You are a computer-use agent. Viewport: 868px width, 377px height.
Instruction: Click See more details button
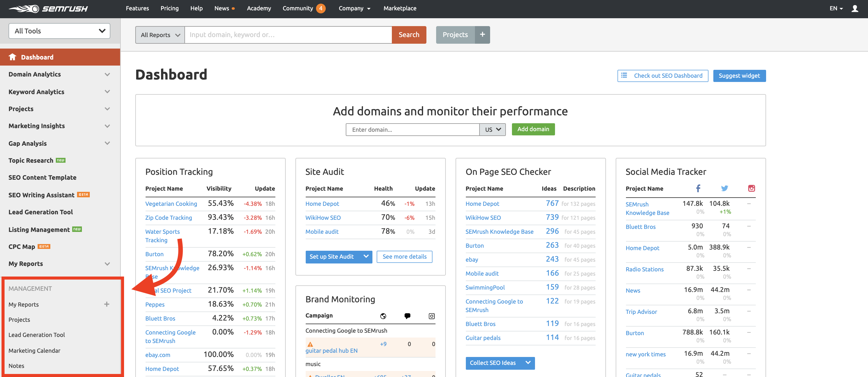pyautogui.click(x=404, y=256)
